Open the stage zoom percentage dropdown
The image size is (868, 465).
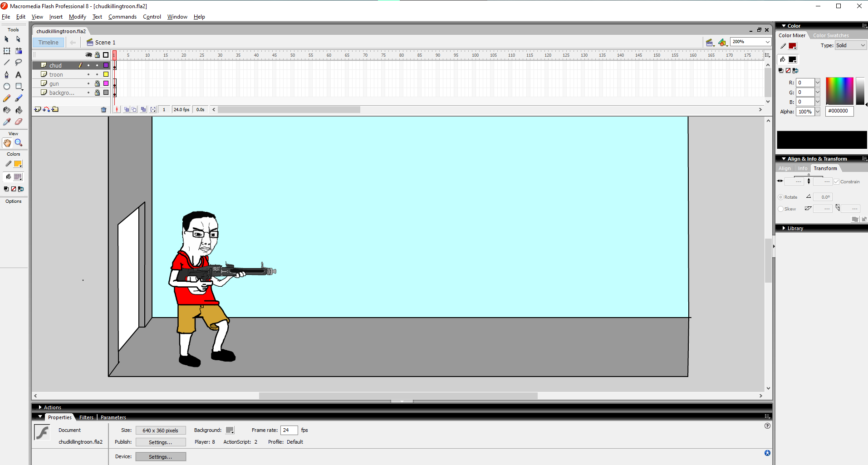coord(768,42)
